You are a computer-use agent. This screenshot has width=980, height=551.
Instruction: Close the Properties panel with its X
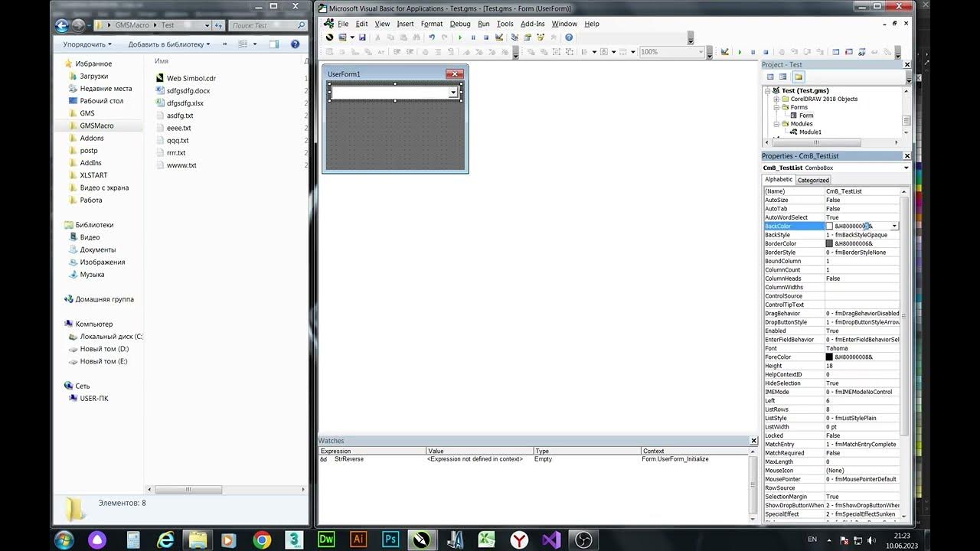(907, 156)
